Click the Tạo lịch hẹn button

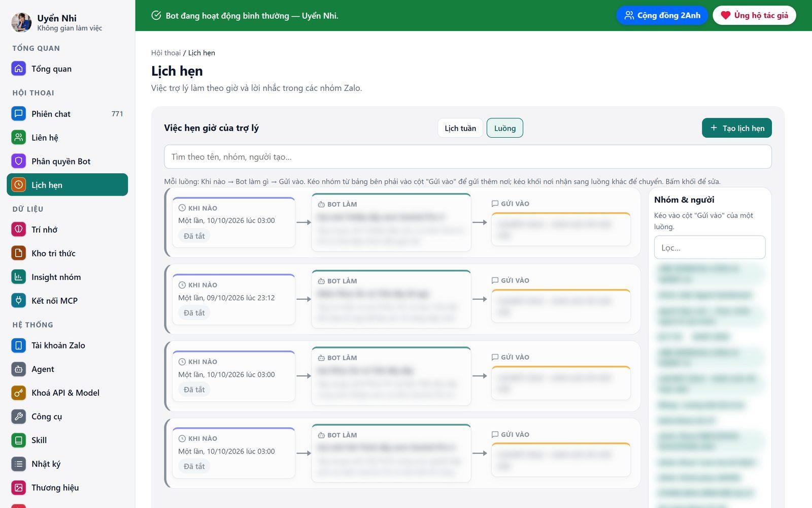[737, 128]
